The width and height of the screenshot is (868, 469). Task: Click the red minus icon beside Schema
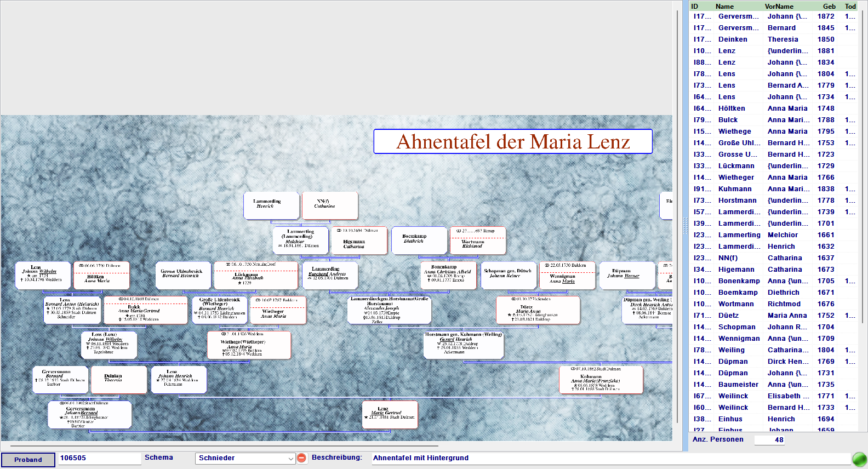pos(301,458)
